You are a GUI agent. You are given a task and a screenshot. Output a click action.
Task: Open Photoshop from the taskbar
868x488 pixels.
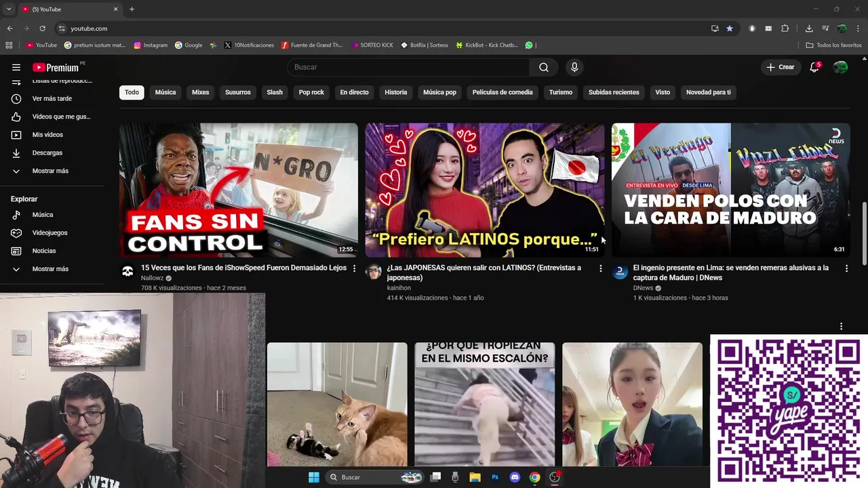pos(495,477)
